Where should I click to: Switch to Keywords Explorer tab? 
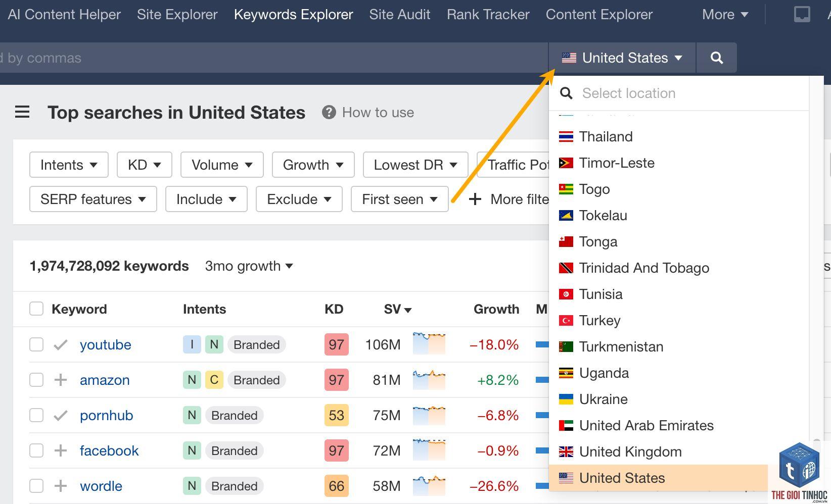294,14
